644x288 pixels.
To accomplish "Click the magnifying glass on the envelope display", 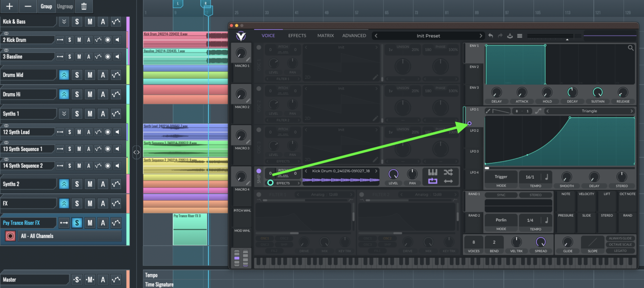I will pos(631,48).
